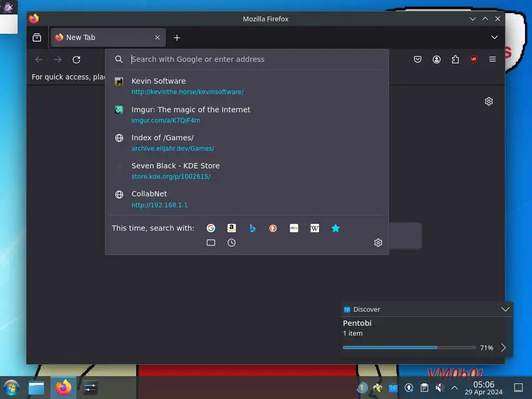Click Pentobi notification title
Viewport: 532px width, 399px height.
point(357,323)
